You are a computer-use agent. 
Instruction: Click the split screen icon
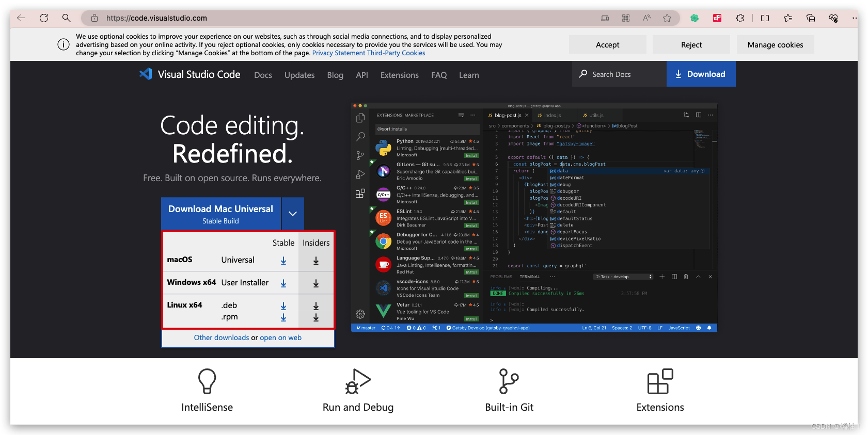click(765, 18)
